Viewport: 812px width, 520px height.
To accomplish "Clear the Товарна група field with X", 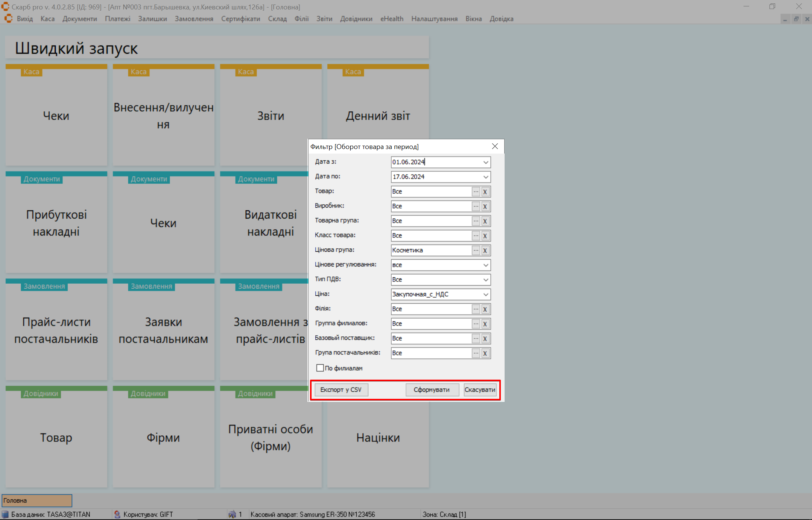I will 485,221.
